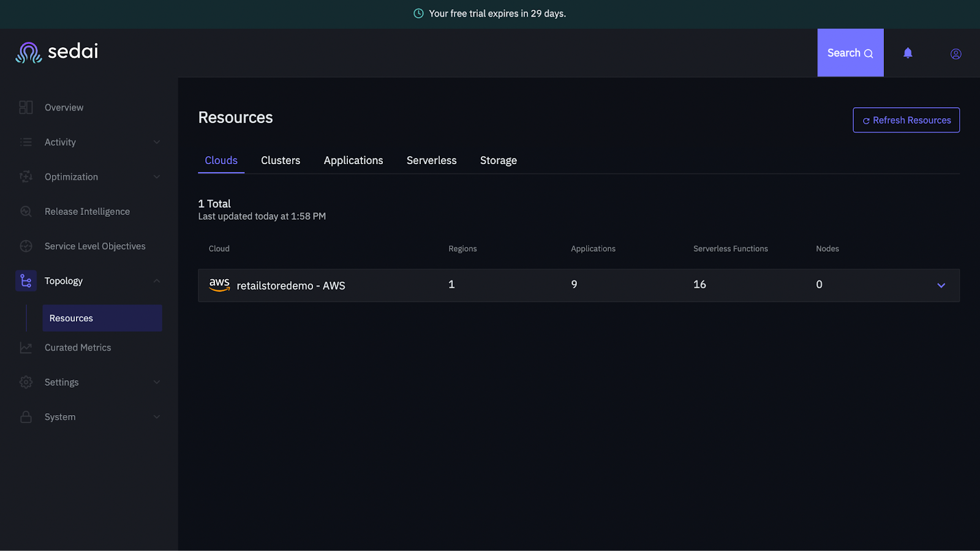Switch to the Serverless tab
The height and width of the screenshot is (551, 980).
pyautogui.click(x=431, y=160)
